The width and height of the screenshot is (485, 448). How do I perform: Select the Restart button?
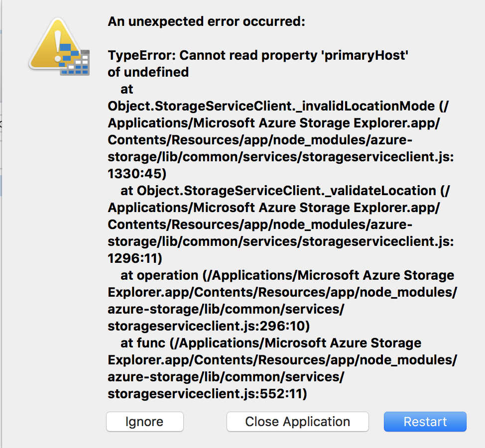point(425,422)
